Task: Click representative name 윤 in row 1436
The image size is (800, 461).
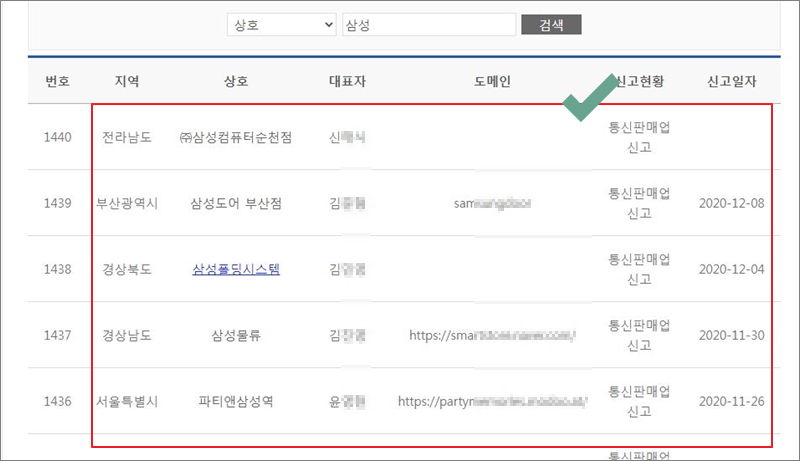Action: tap(347, 401)
